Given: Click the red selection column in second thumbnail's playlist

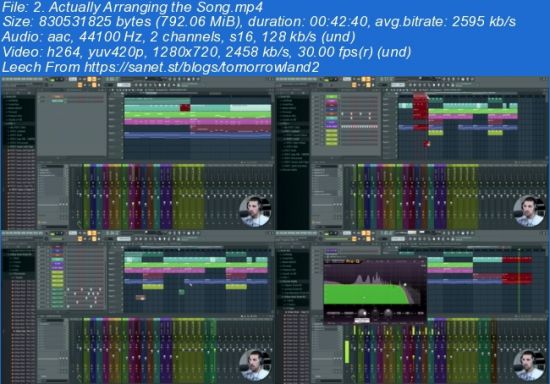Looking at the screenshot, I should pyautogui.click(x=420, y=112).
